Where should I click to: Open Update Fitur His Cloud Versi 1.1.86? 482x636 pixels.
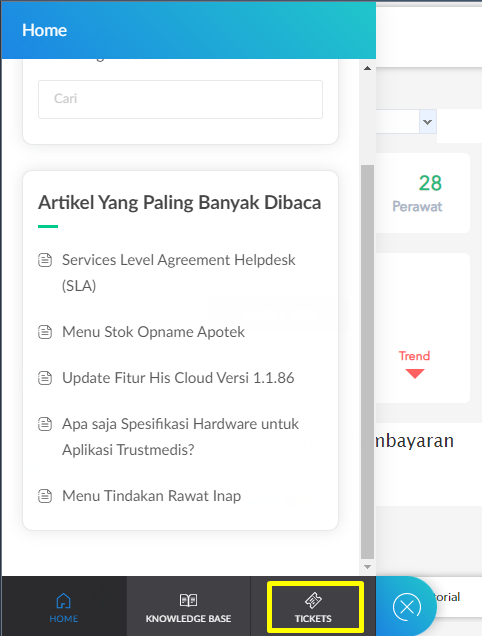click(178, 378)
